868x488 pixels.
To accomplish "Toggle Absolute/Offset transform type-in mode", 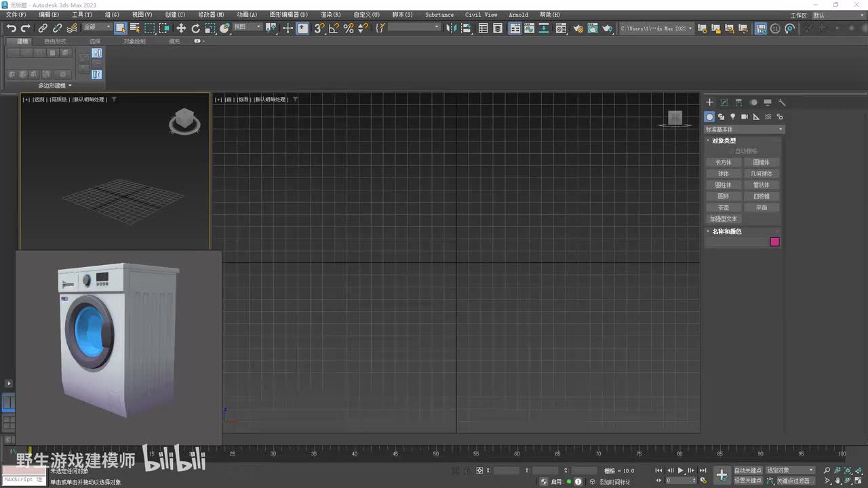I will pos(479,470).
